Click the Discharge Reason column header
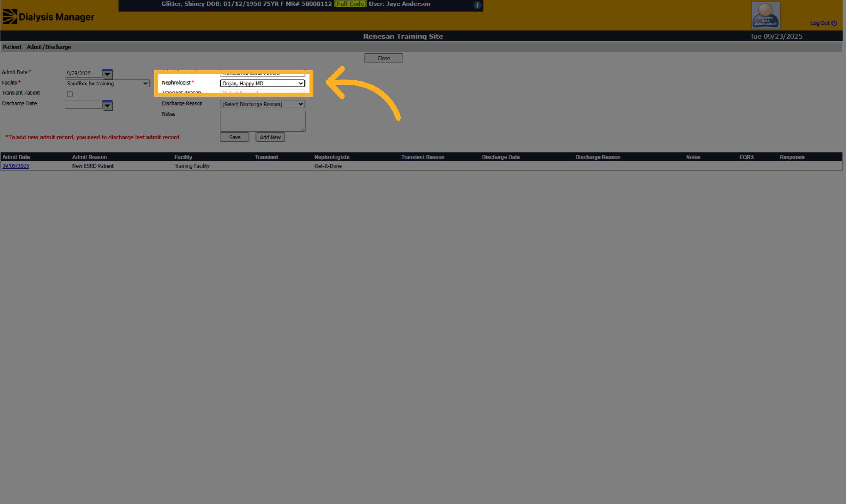846x504 pixels. pyautogui.click(x=598, y=157)
